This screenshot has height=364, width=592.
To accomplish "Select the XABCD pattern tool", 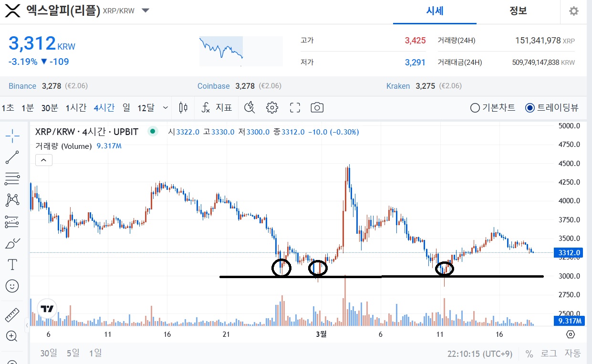I will point(12,200).
